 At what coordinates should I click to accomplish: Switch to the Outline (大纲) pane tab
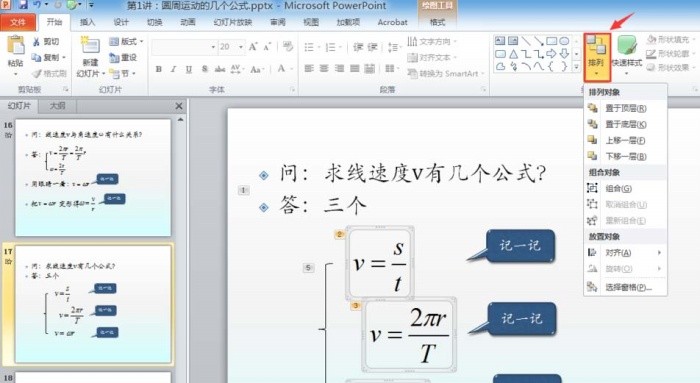[x=58, y=106]
